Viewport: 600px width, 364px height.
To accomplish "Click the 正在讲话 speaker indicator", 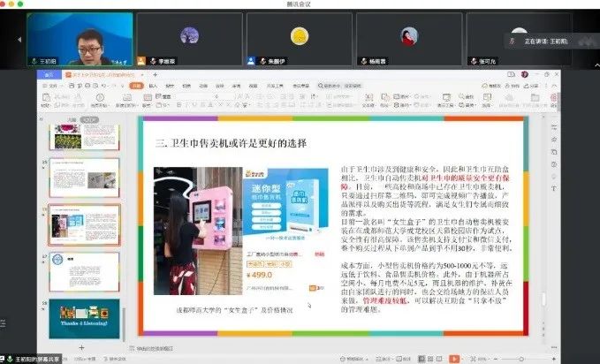I will (x=540, y=41).
